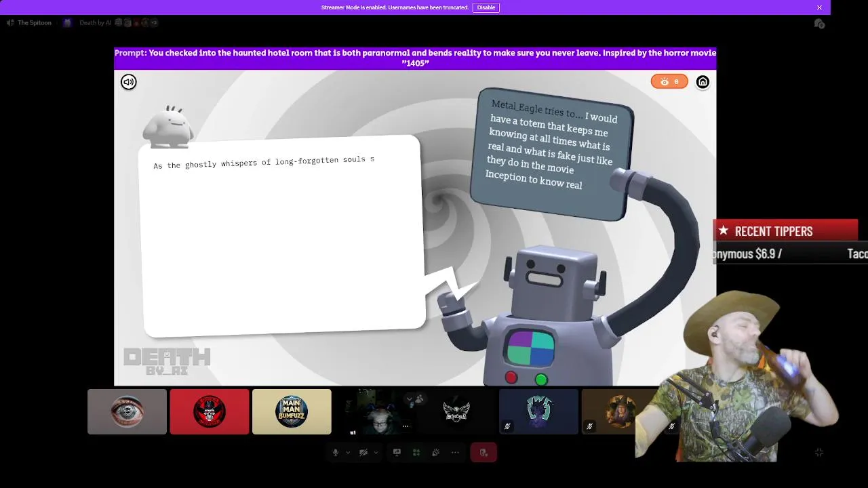
Task: Click the share screen icon
Action: 397,453
